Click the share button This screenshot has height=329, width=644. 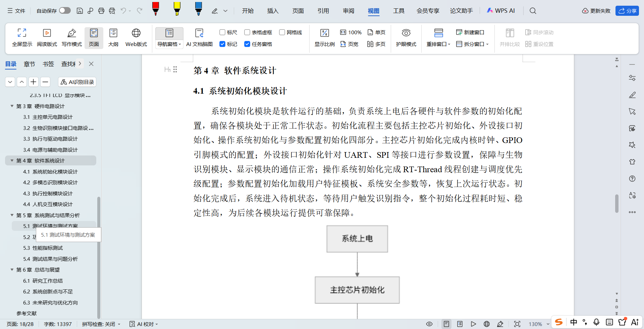627,11
